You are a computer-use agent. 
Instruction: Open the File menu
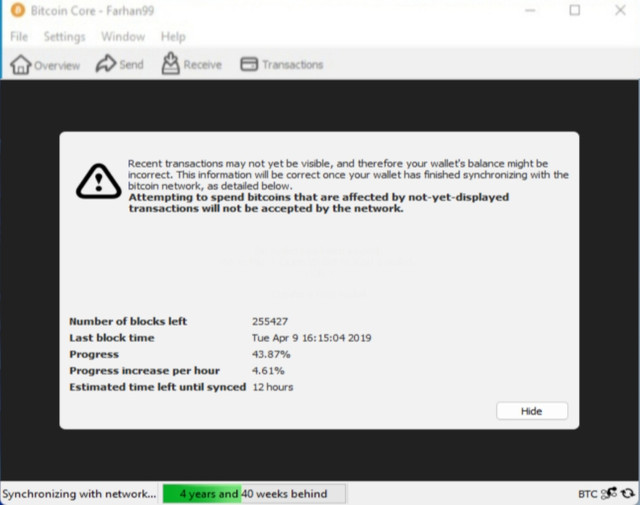[19, 37]
